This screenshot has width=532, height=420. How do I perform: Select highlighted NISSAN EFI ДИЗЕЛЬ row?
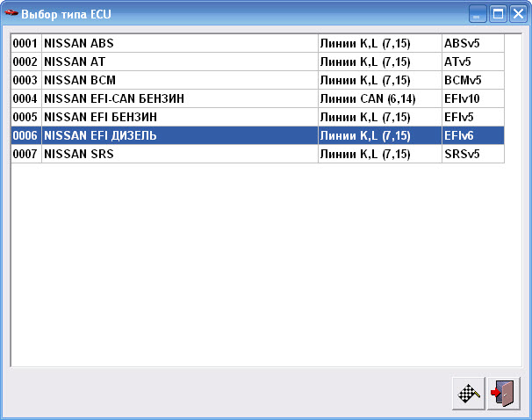click(x=257, y=135)
